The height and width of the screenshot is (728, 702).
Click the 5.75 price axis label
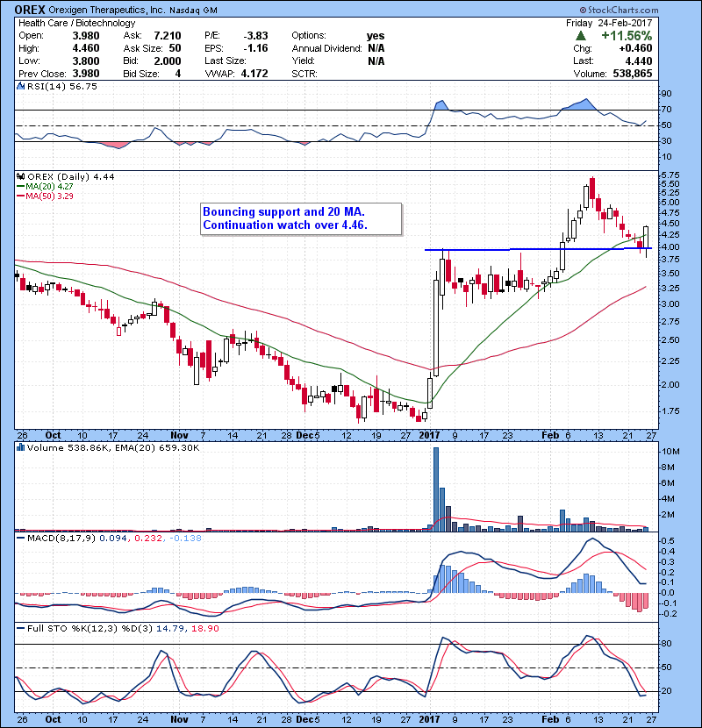670,175
